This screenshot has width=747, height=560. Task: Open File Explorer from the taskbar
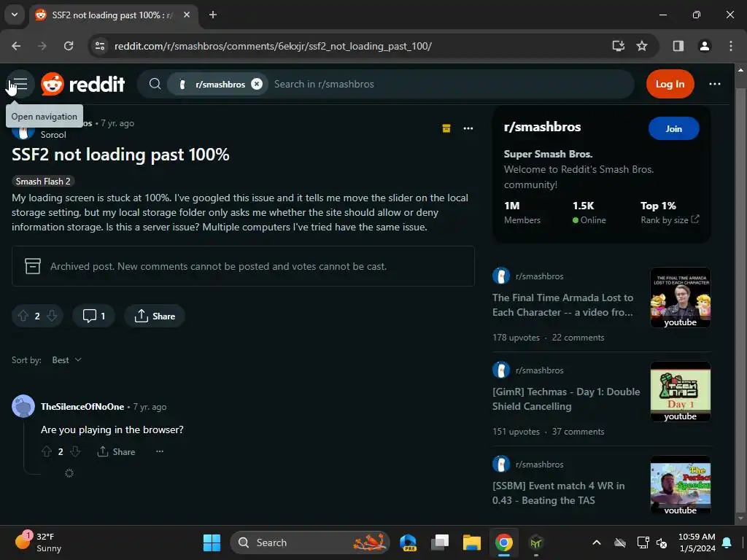coord(472,542)
